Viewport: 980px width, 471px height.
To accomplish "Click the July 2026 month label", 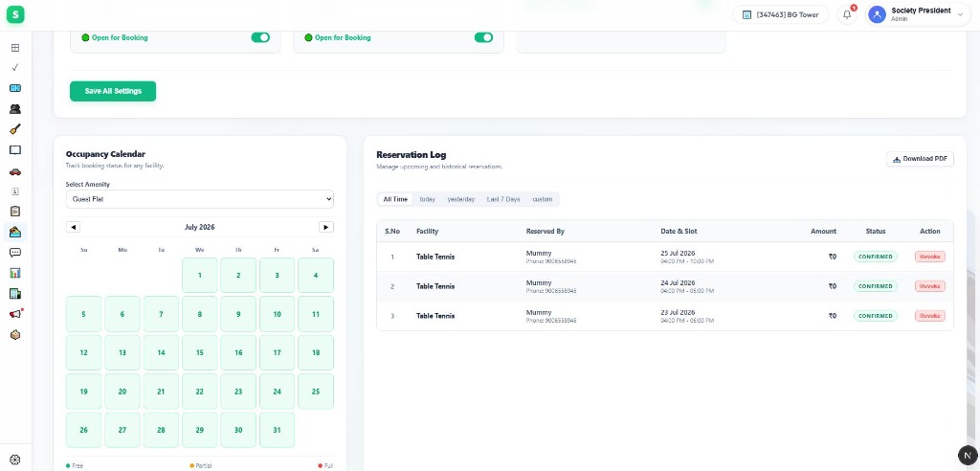I will pyautogui.click(x=200, y=227).
